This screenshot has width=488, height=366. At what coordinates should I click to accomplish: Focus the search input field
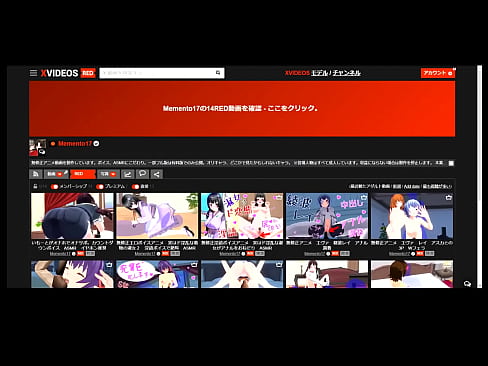click(x=157, y=73)
